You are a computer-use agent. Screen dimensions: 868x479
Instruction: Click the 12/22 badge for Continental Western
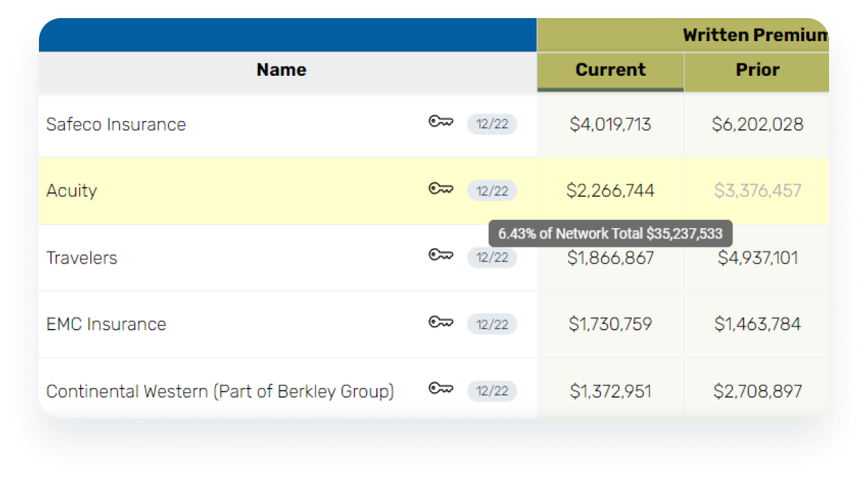(492, 391)
